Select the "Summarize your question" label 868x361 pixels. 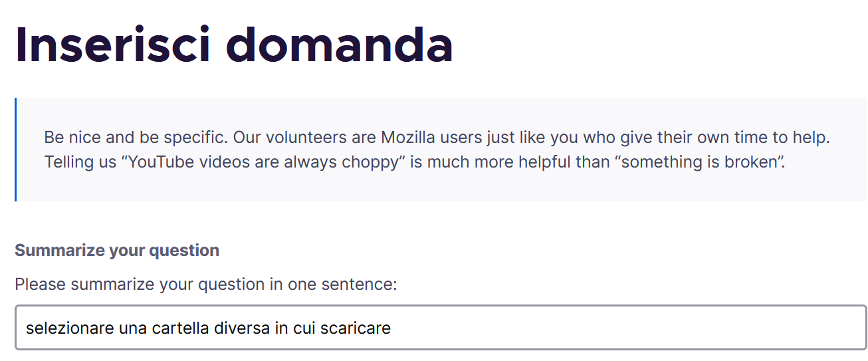coord(117,251)
